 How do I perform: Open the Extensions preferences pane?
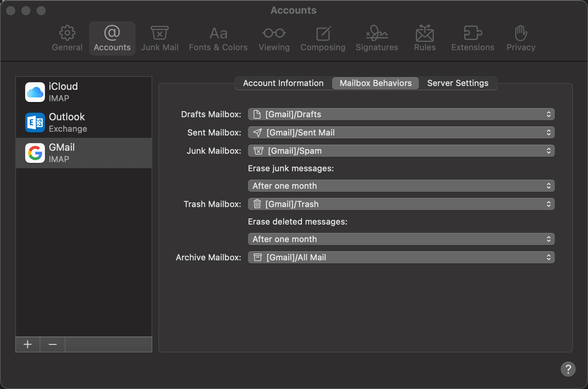[473, 38]
